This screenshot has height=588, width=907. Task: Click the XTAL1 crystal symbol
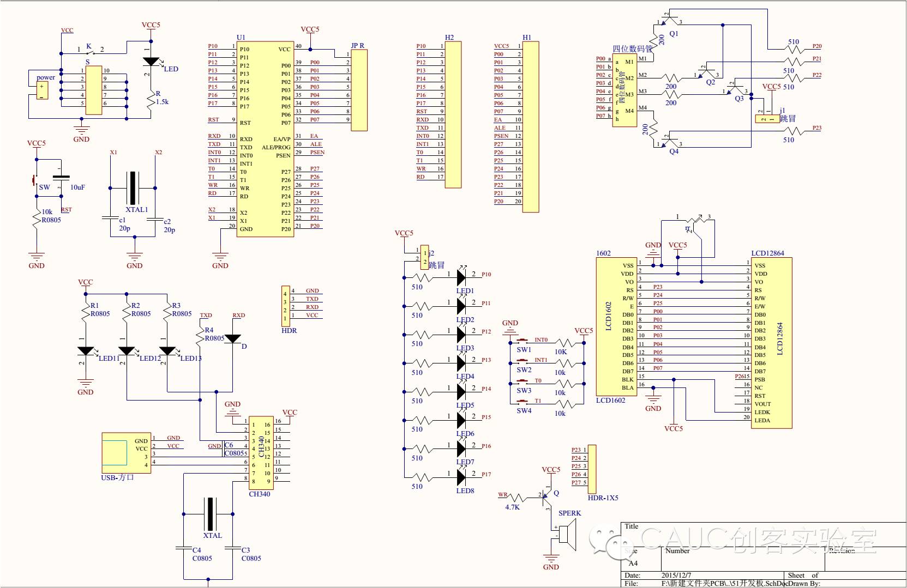click(x=134, y=188)
